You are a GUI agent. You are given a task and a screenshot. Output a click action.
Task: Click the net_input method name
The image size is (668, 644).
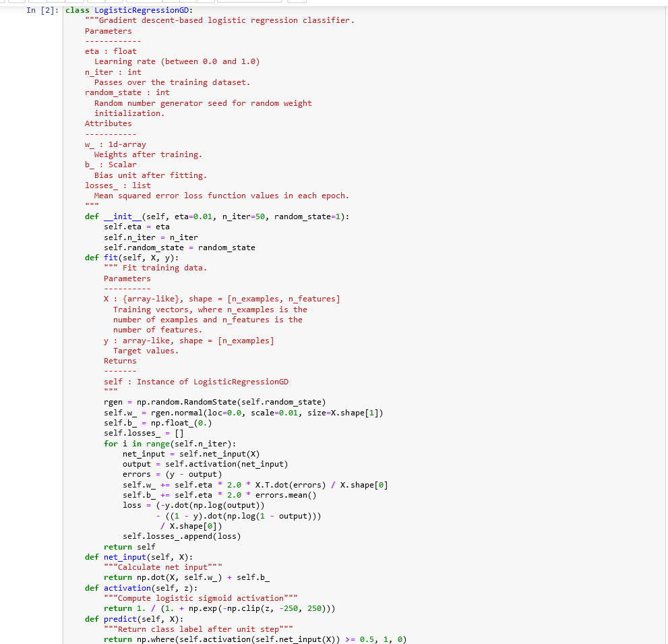[x=125, y=556]
